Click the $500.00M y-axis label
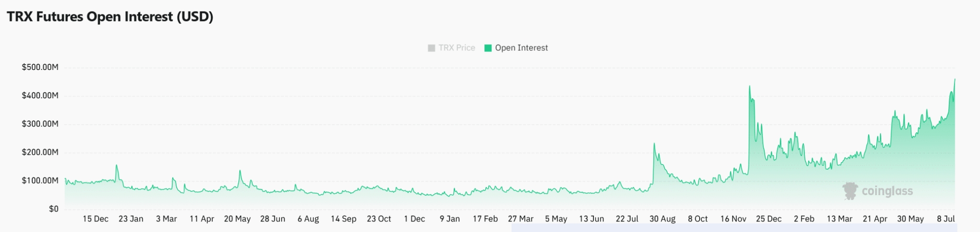This screenshot has width=980, height=232. point(40,67)
